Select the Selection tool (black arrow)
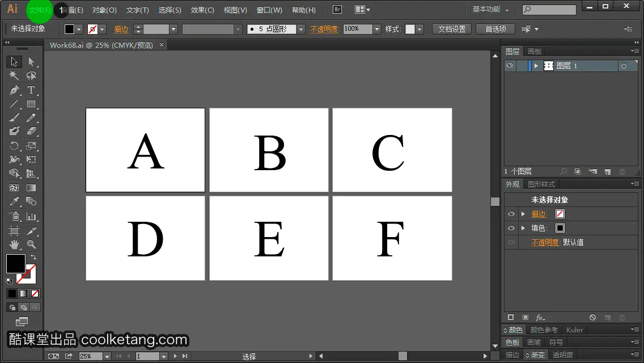The height and width of the screenshot is (363, 644). point(14,62)
